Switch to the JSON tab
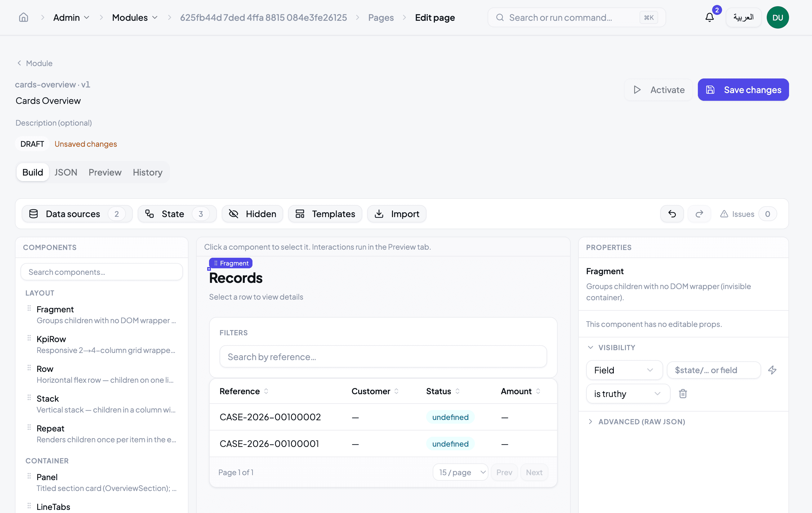Viewport: 812px width, 513px height. point(66,172)
